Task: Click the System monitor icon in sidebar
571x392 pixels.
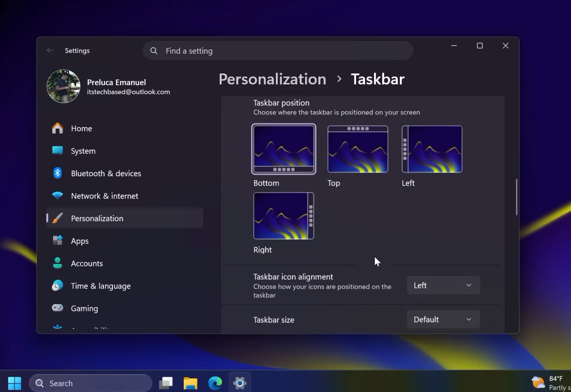Action: 57,151
